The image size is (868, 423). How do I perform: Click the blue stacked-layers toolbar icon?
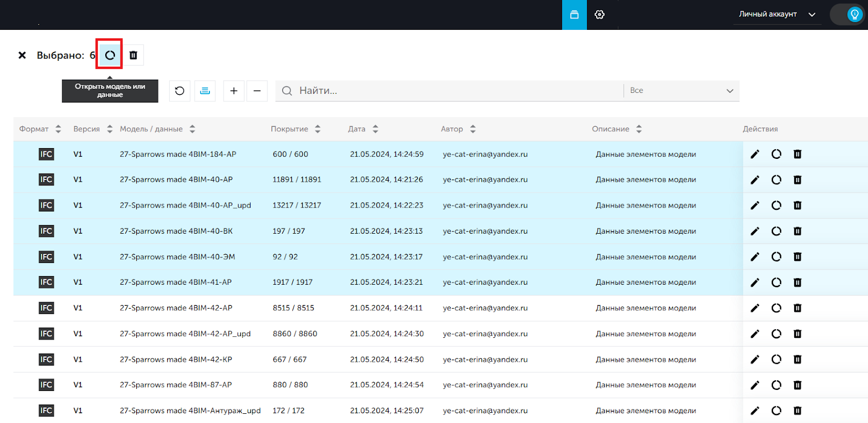(x=205, y=91)
